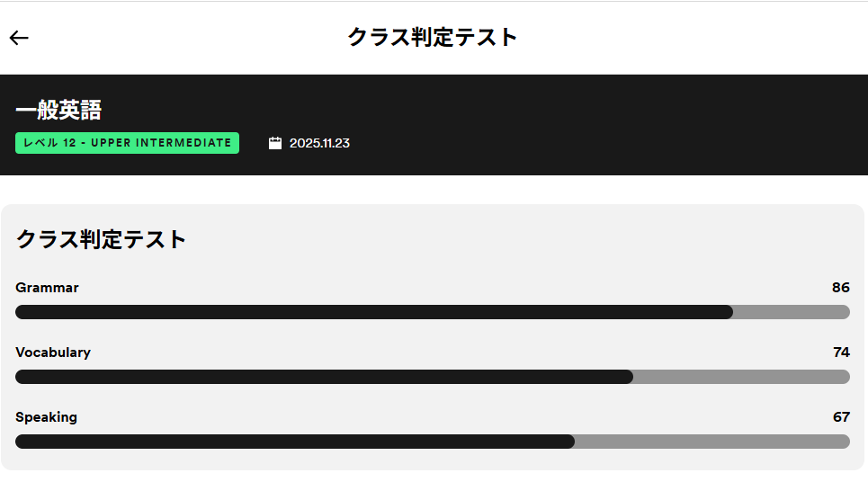Click the filled dark part of Vocabulary bar

pos(324,377)
